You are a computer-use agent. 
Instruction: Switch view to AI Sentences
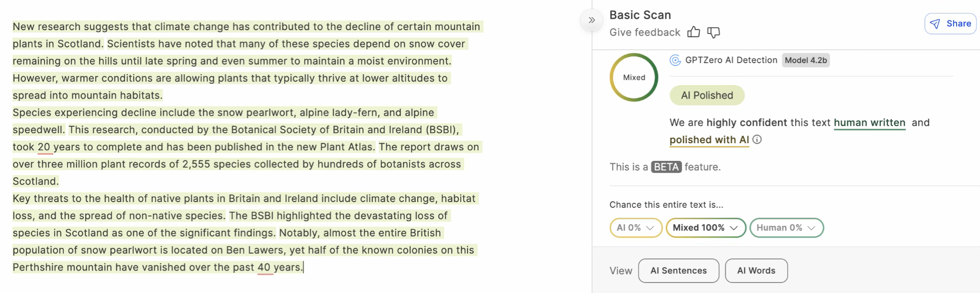click(678, 270)
